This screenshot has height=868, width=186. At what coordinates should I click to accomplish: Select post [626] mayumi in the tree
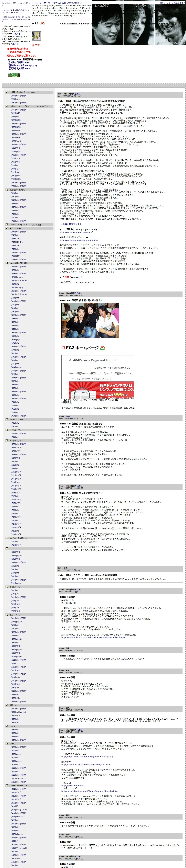(17, 778)
